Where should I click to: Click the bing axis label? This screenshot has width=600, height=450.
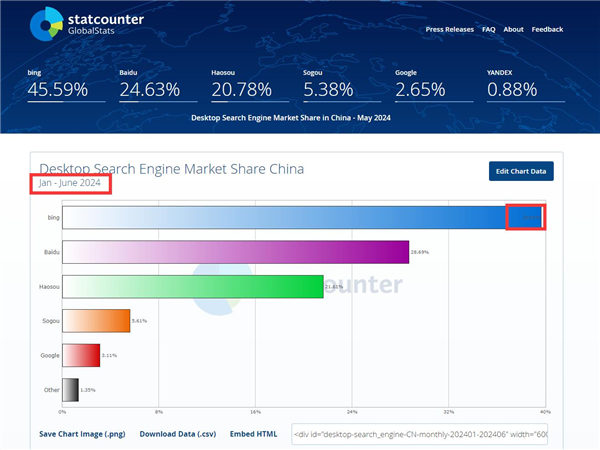54,217
